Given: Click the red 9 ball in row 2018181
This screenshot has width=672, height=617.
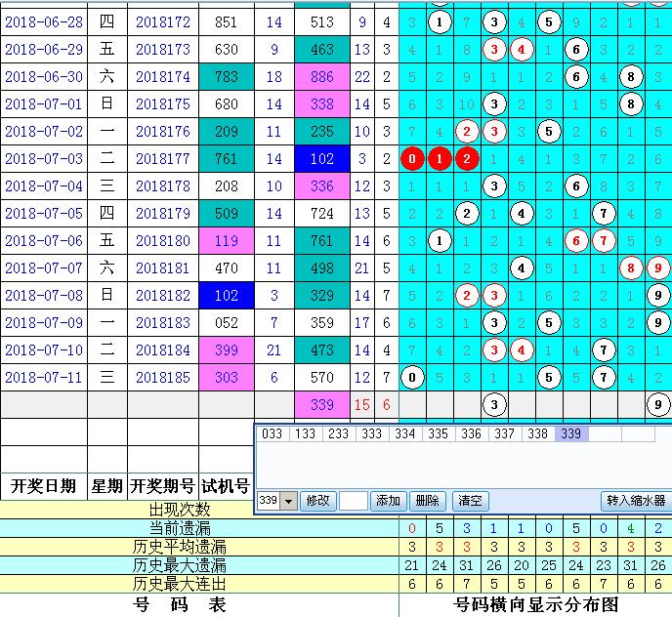Looking at the screenshot, I should click(x=658, y=268).
